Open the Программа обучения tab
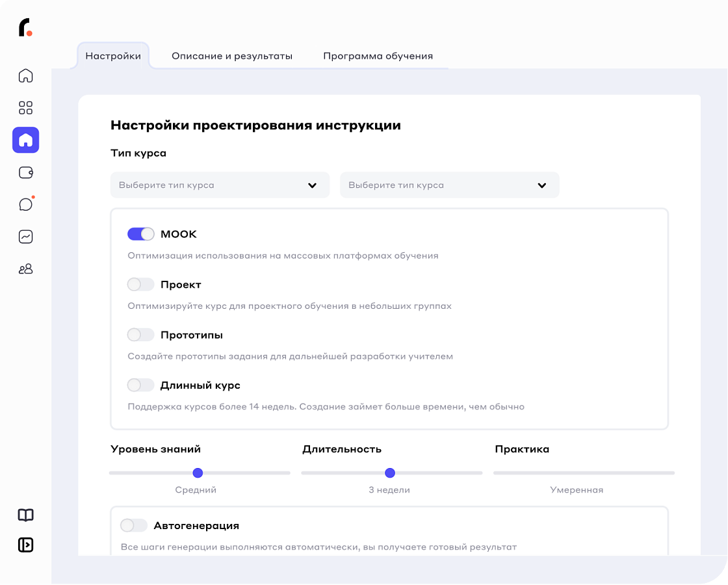Screen dimensions: 728x585 pos(378,56)
